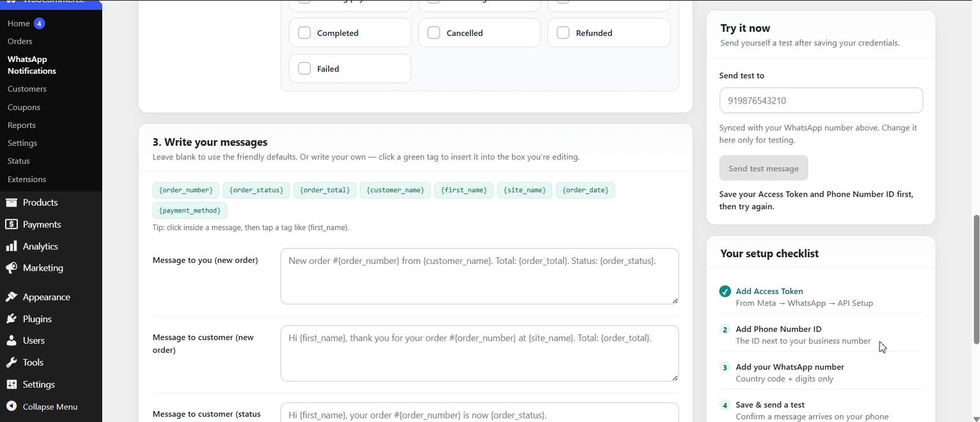Click the Products menu icon

[x=12, y=202]
